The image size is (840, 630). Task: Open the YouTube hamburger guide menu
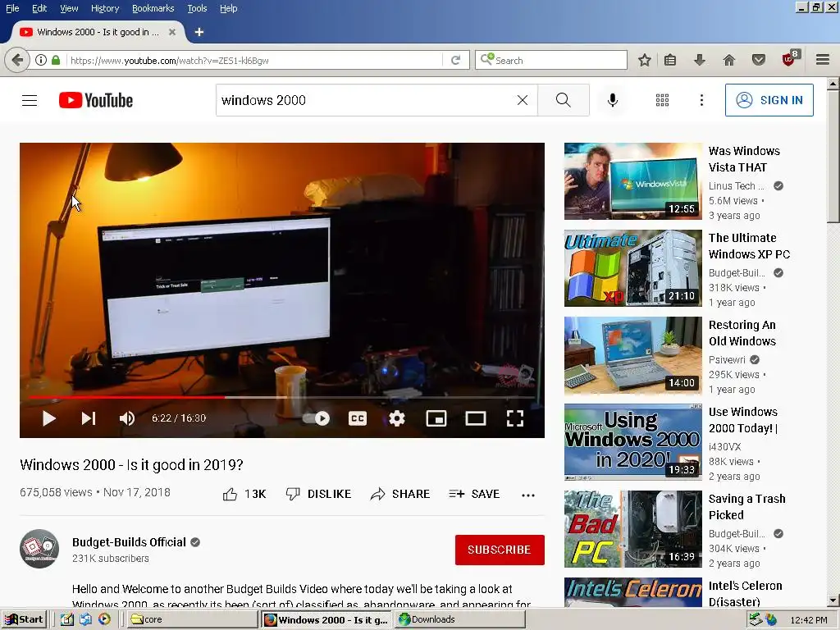click(30, 100)
